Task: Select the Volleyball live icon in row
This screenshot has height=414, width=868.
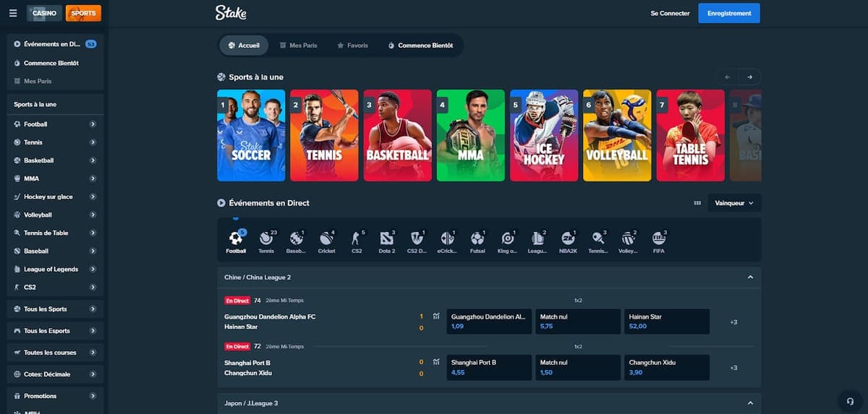Action: 629,241
